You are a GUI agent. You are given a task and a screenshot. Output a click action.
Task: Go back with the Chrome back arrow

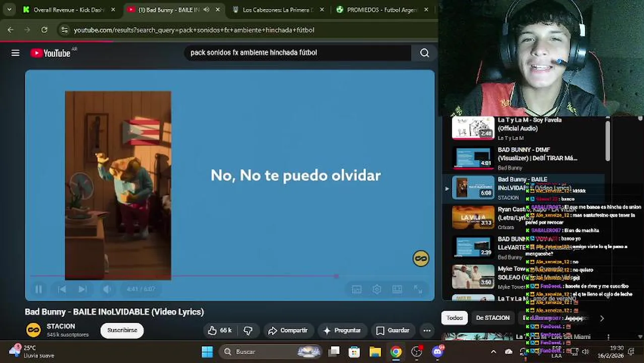[10, 30]
